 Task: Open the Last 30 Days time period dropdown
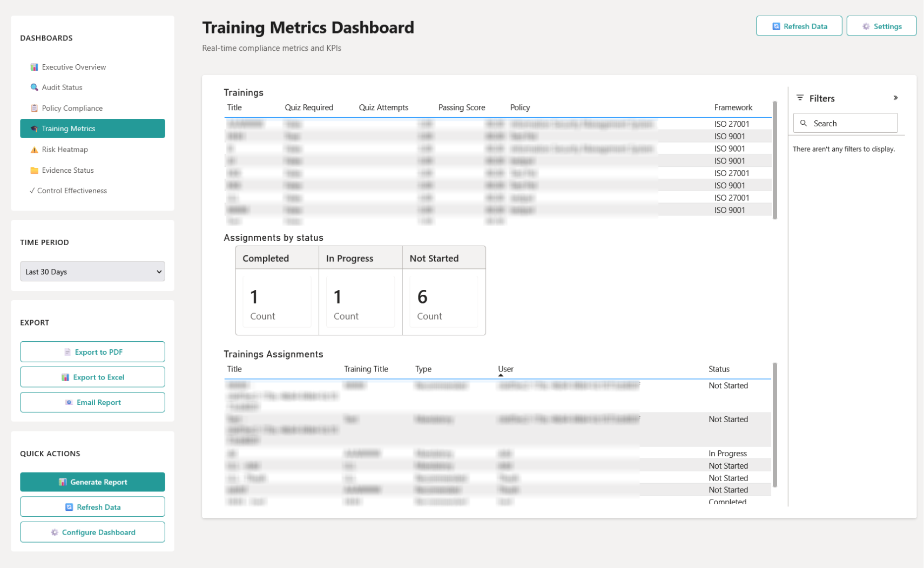point(92,272)
